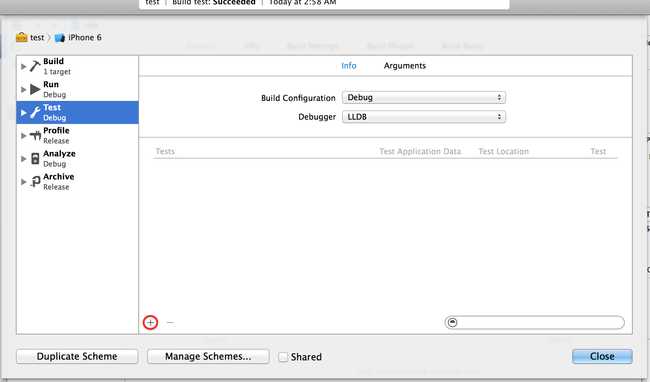Select iPhone 6 destination in breadcrumb
This screenshot has width=650, height=382.
[78, 37]
